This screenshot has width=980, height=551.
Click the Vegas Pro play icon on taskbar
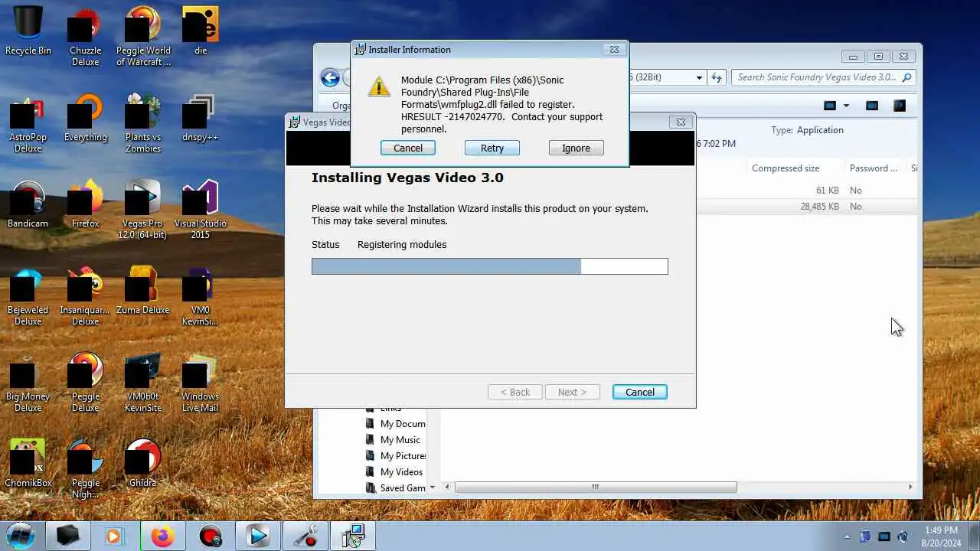pos(257,536)
